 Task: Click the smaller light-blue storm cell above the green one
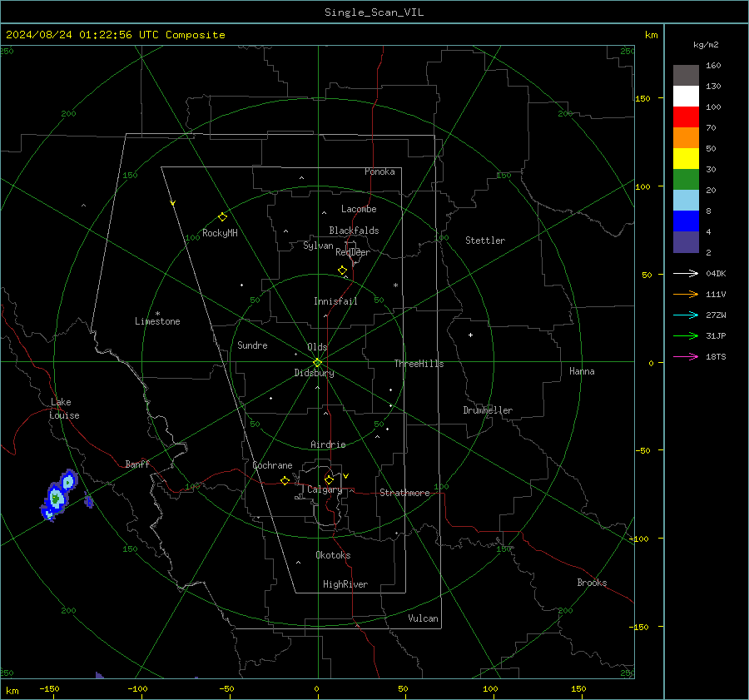[68, 481]
